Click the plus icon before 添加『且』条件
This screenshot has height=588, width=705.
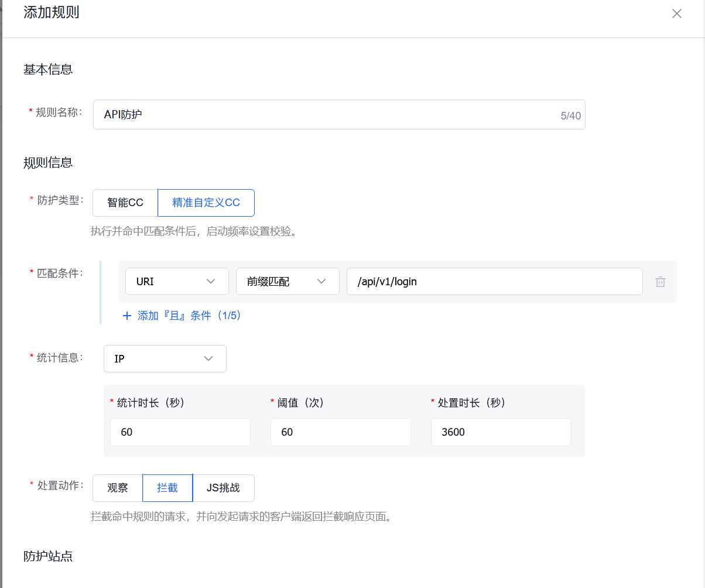(x=127, y=315)
